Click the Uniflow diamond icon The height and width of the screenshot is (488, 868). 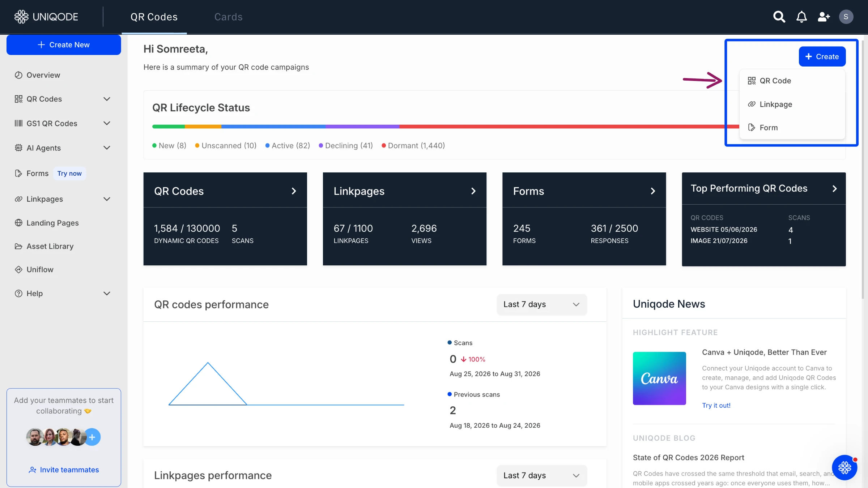18,270
